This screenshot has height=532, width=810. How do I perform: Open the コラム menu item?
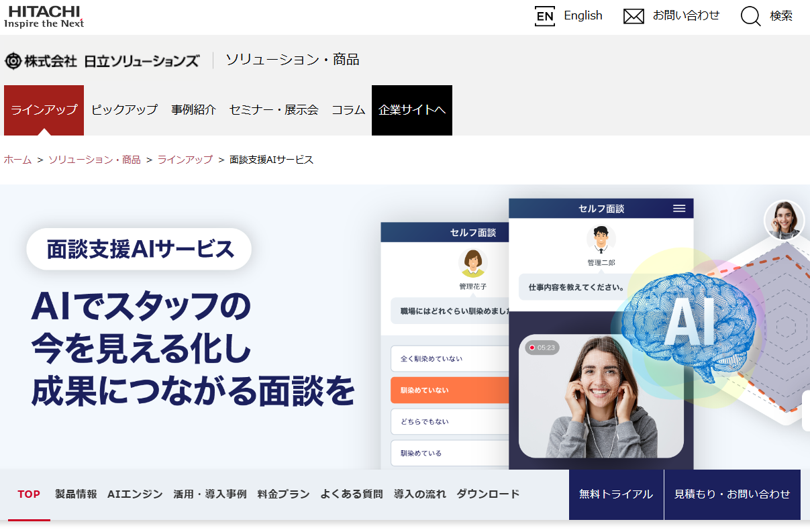click(348, 110)
